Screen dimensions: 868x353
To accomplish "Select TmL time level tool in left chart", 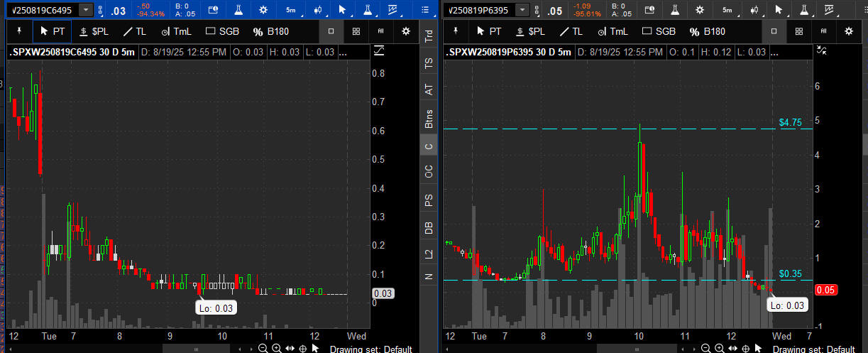I will 177,31.
